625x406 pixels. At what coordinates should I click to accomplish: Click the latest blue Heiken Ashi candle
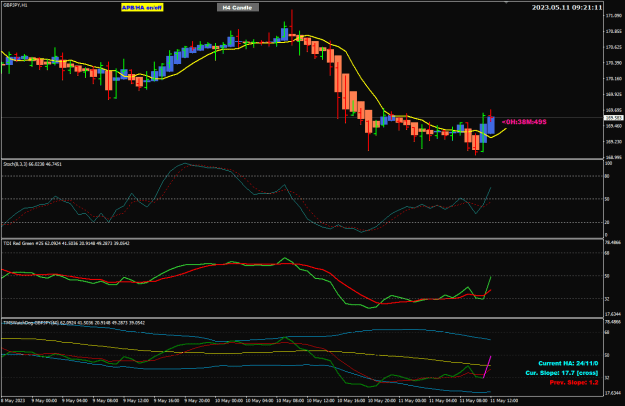pyautogui.click(x=491, y=125)
